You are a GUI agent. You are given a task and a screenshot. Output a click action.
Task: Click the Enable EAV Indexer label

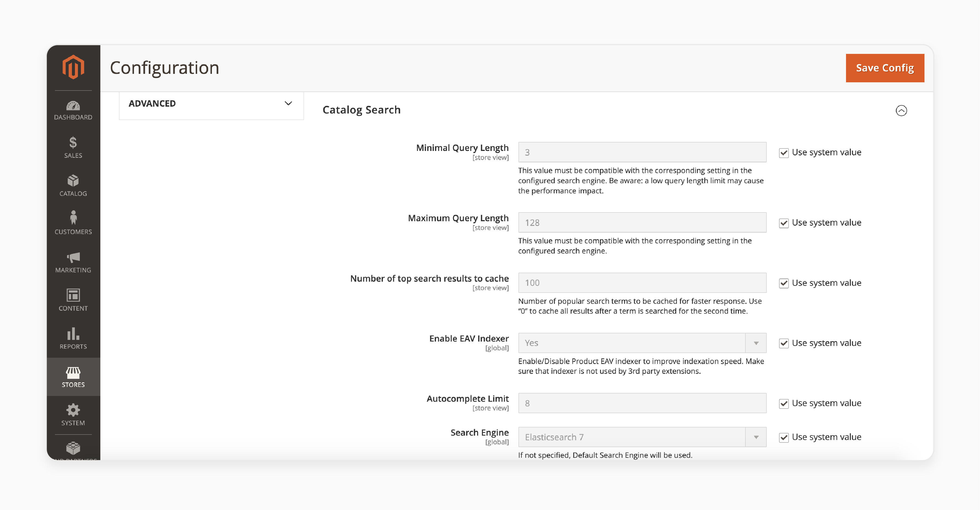point(469,338)
